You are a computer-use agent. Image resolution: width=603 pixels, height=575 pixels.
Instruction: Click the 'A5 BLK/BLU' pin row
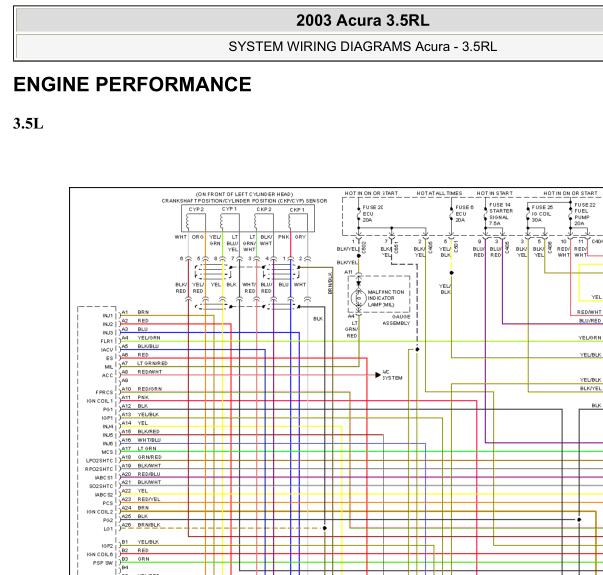[x=140, y=346]
